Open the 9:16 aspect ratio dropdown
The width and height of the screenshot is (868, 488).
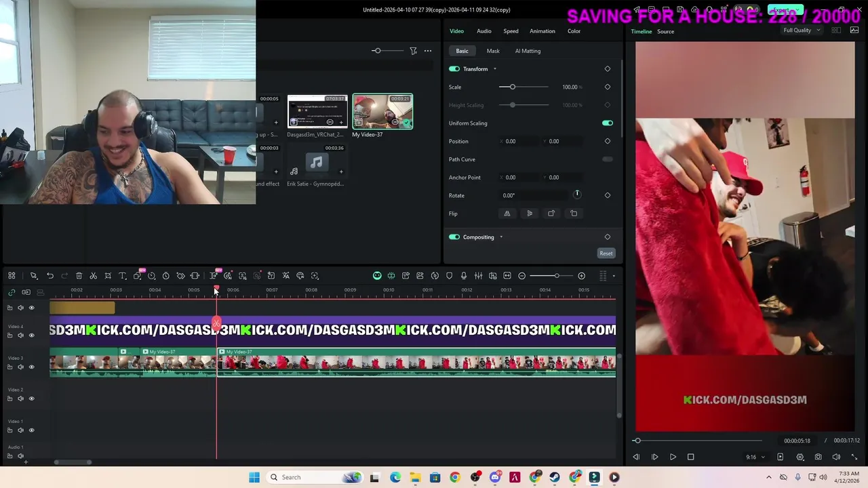(x=755, y=457)
